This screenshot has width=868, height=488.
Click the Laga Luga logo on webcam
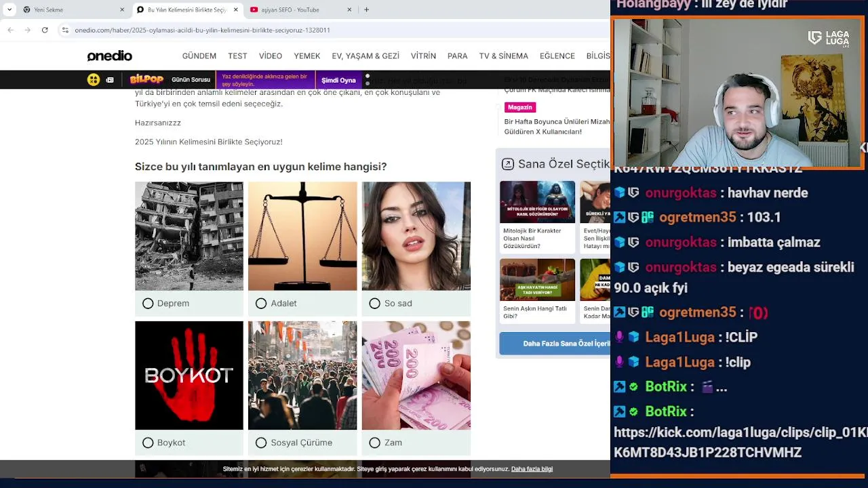point(829,38)
